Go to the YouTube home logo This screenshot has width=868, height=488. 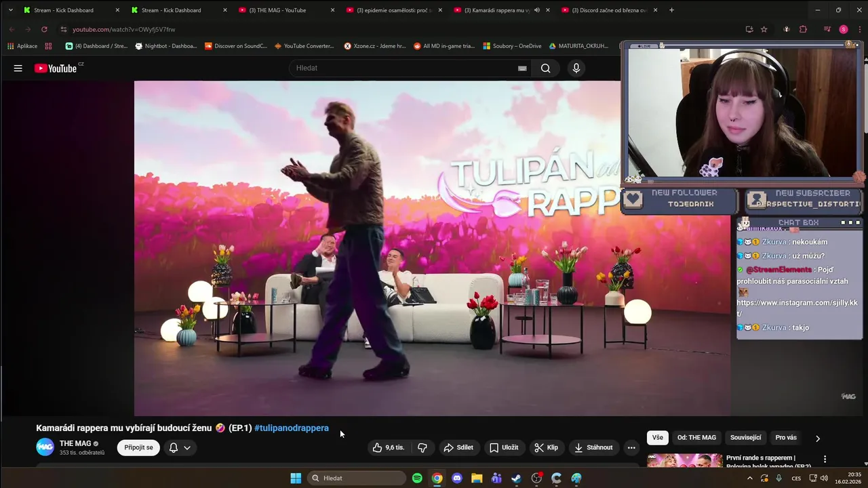[56, 68]
